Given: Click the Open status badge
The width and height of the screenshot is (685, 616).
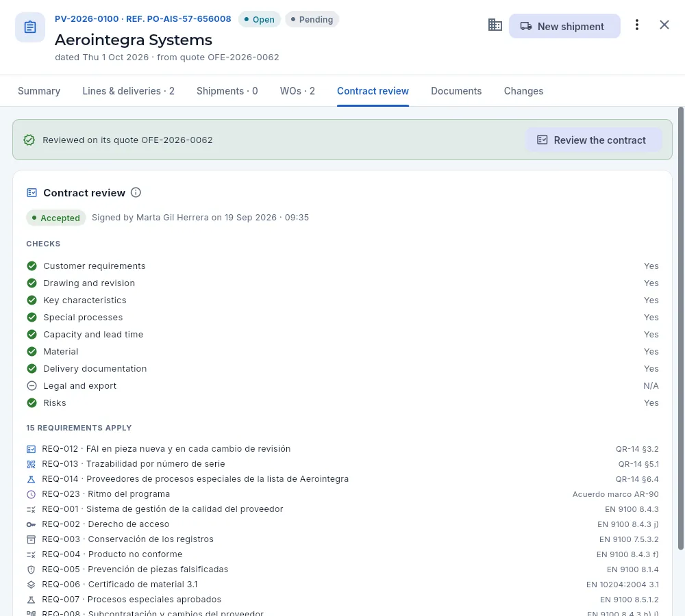Looking at the screenshot, I should click(259, 19).
